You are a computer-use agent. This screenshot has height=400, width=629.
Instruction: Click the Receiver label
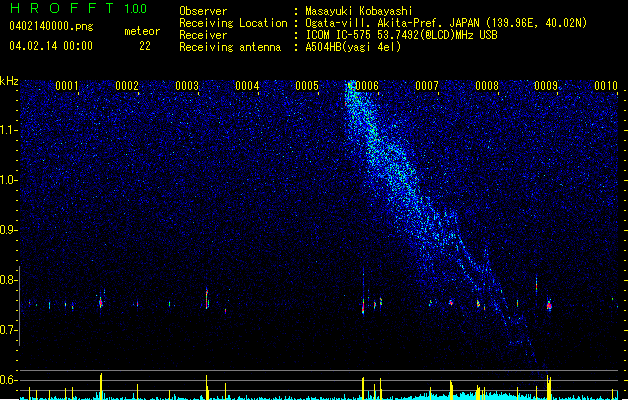pos(203,35)
